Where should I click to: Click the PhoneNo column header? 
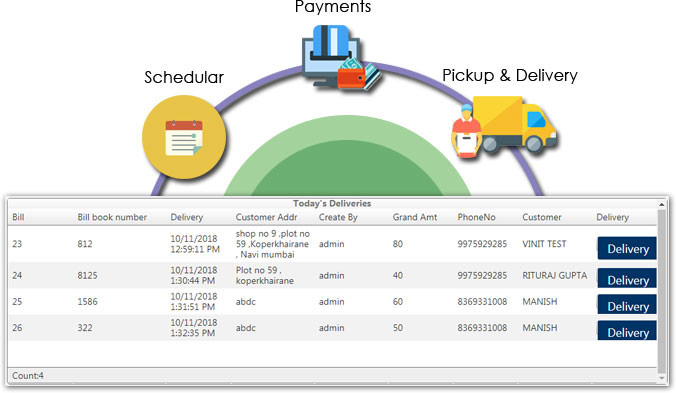(476, 217)
